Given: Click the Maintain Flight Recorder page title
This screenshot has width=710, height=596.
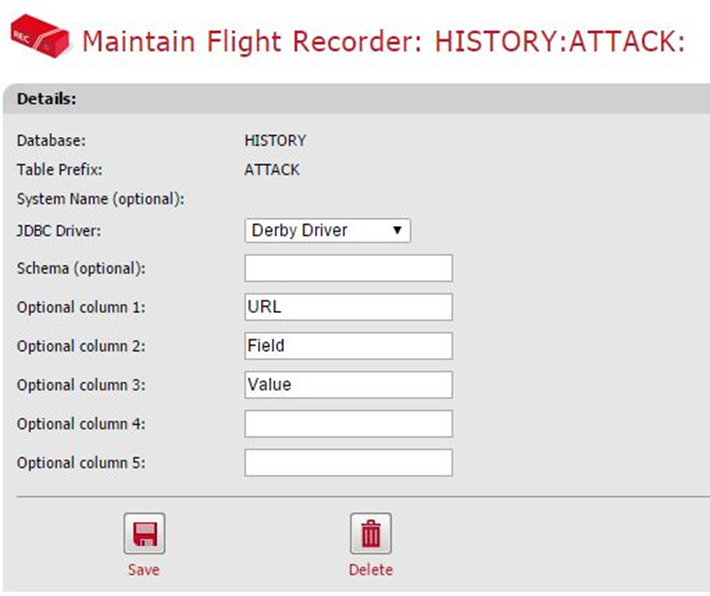Looking at the screenshot, I should pos(384,42).
